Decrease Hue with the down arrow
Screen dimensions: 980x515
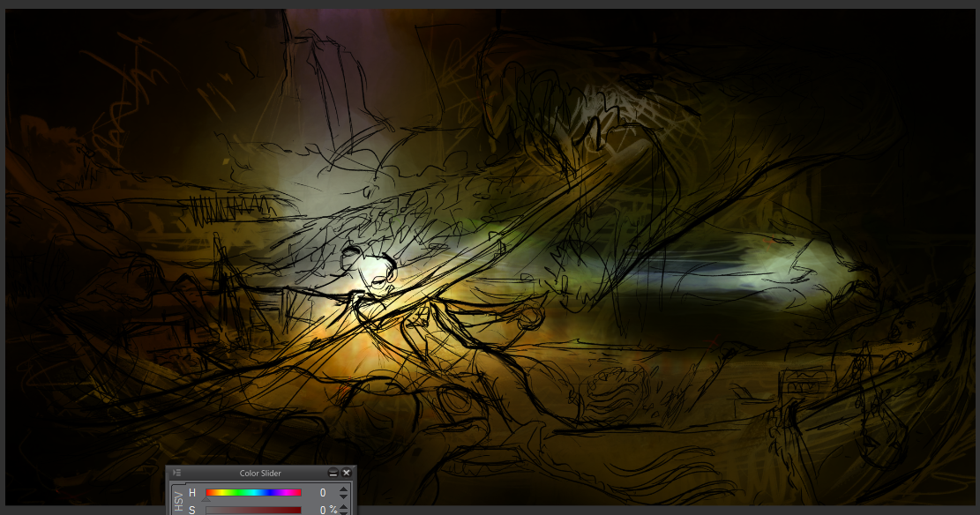(x=344, y=497)
